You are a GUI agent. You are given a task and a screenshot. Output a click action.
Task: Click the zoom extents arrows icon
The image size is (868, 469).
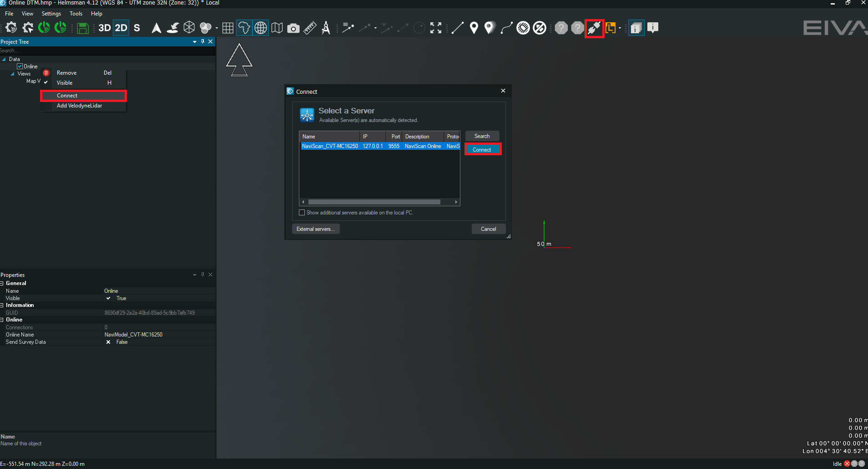click(436, 28)
